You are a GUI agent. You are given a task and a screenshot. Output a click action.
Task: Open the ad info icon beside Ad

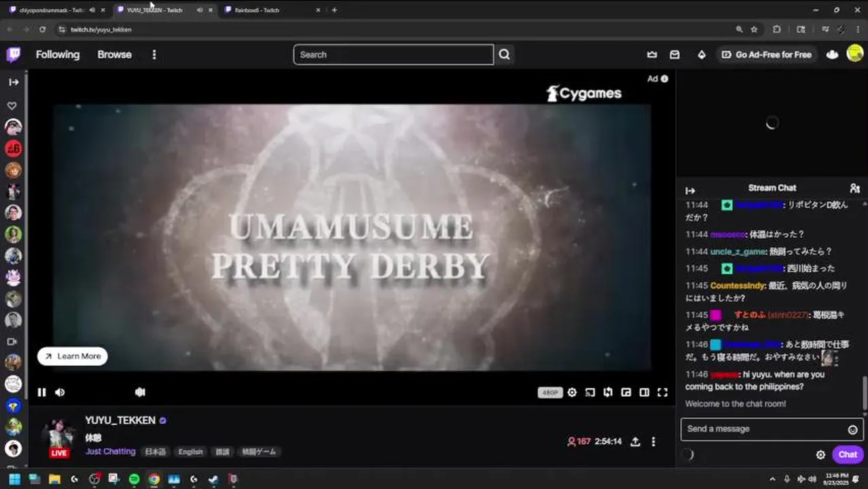point(664,79)
